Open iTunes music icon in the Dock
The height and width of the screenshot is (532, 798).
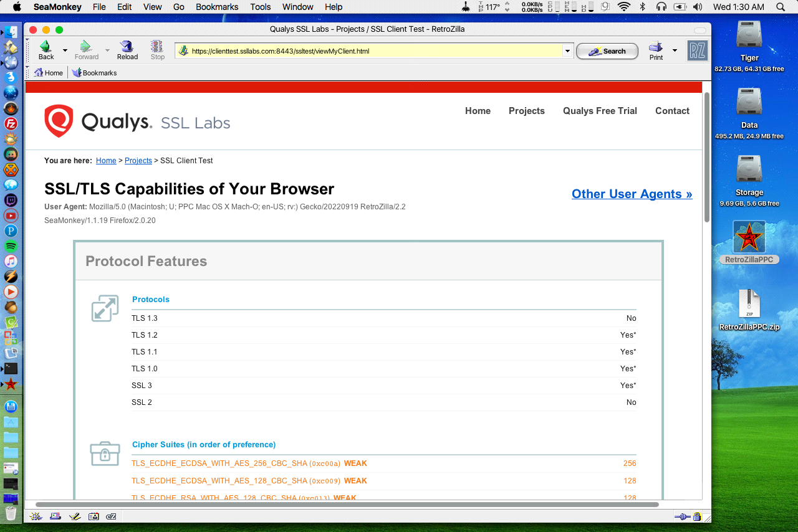click(11, 261)
